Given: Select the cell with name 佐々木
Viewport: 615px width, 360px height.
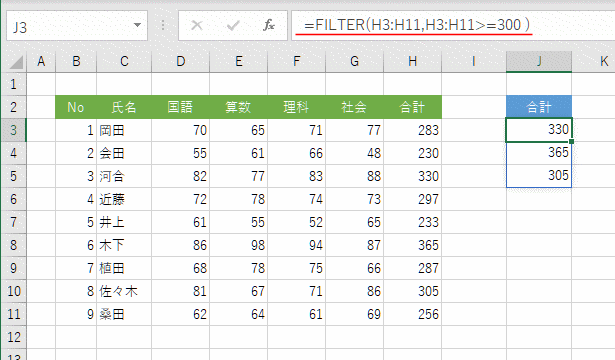Looking at the screenshot, I should point(124,291).
